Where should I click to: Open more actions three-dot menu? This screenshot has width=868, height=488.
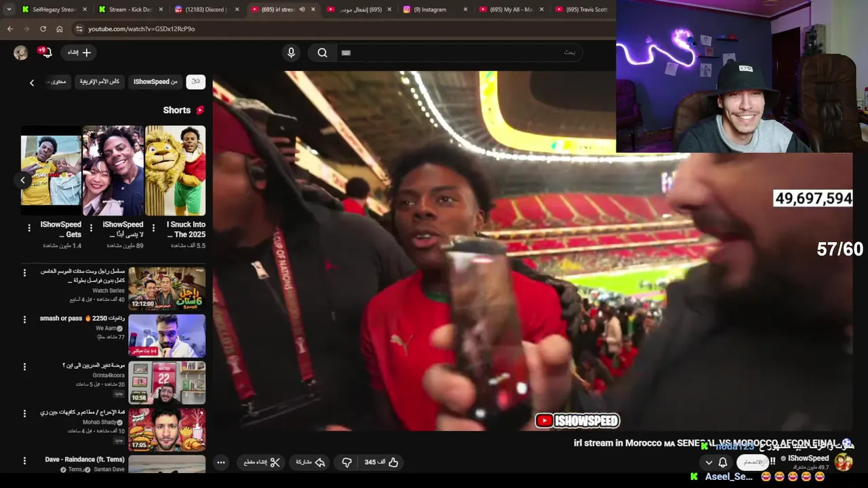(221, 462)
